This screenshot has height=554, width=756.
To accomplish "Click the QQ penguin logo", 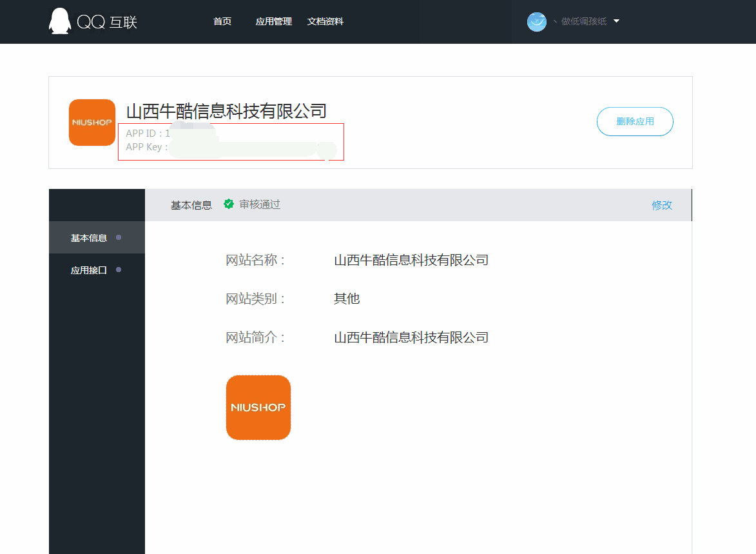I will pyautogui.click(x=60, y=21).
